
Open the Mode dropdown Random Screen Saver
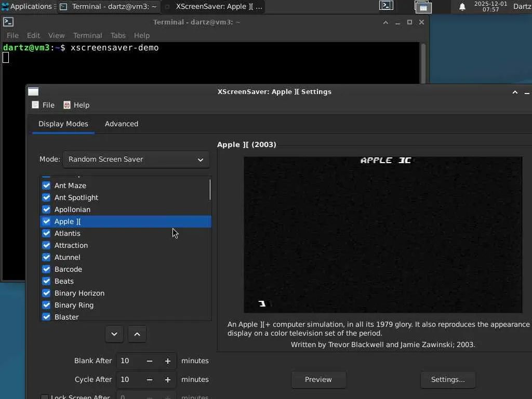[136, 159]
